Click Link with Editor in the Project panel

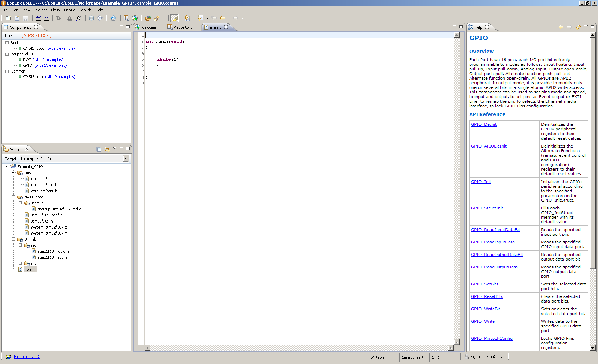(x=107, y=150)
